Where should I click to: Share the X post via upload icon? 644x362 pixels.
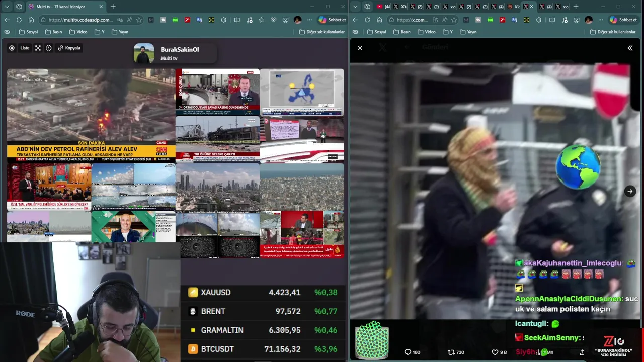[582, 352]
